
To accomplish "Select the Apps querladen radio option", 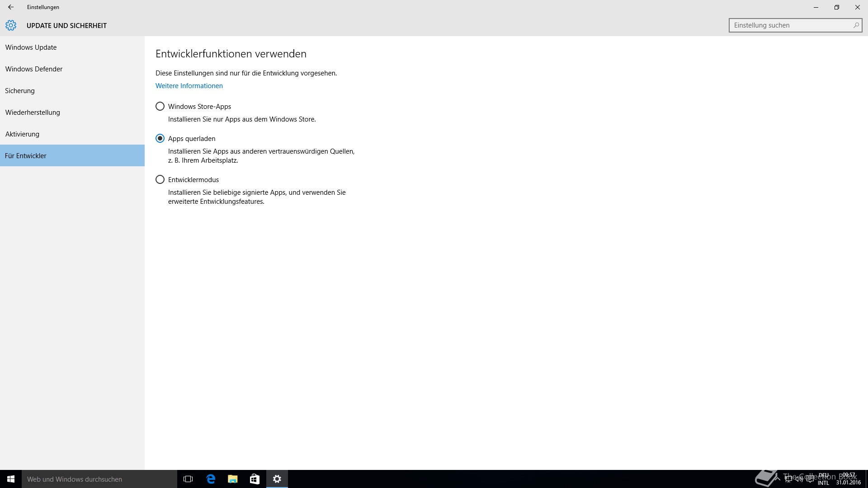I will (160, 138).
